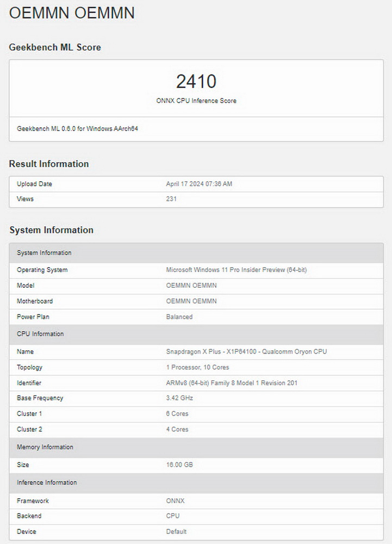The height and width of the screenshot is (544, 392).
Task: Click the OEMMN OEMMN page title
Action: [x=72, y=13]
